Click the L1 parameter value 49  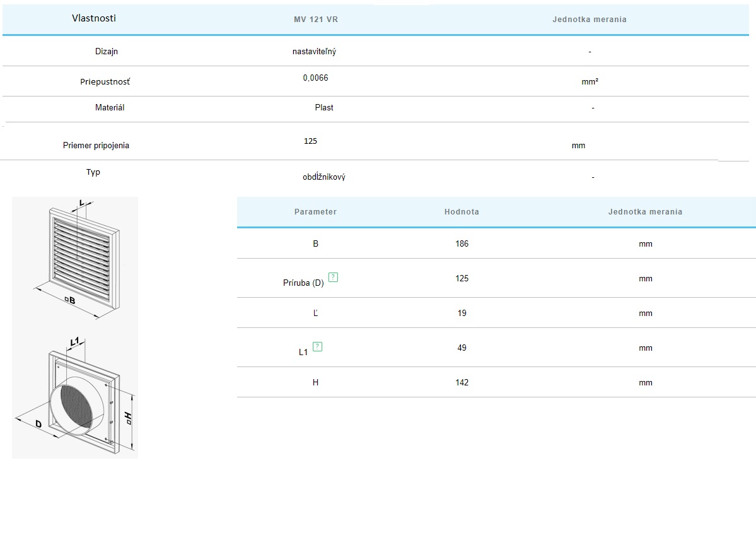(x=462, y=348)
